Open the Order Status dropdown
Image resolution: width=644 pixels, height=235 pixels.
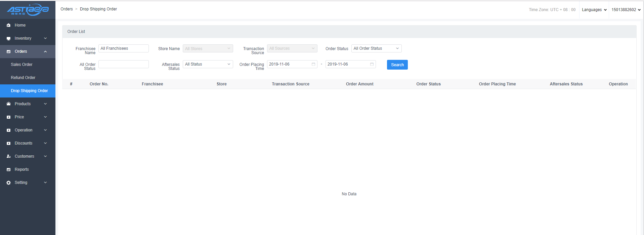(376, 48)
